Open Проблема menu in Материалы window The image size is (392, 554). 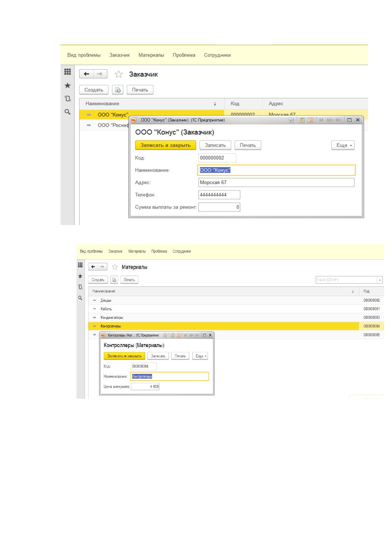pyautogui.click(x=159, y=251)
